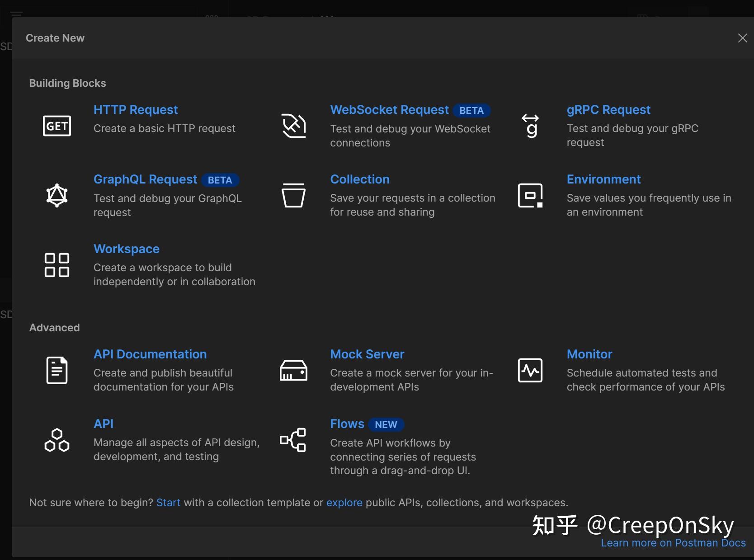Image resolution: width=754 pixels, height=560 pixels.
Task: Click the gRPC Request icon
Action: pyautogui.click(x=530, y=126)
